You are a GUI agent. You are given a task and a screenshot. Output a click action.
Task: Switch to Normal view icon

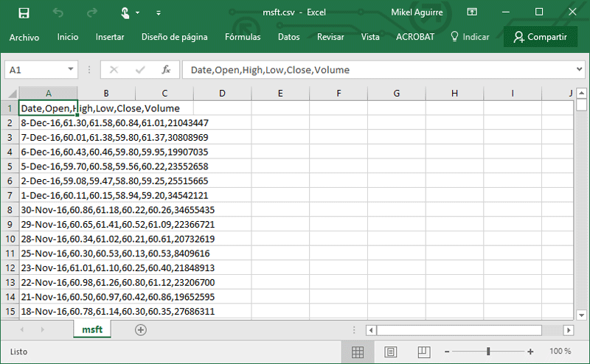pyautogui.click(x=357, y=351)
